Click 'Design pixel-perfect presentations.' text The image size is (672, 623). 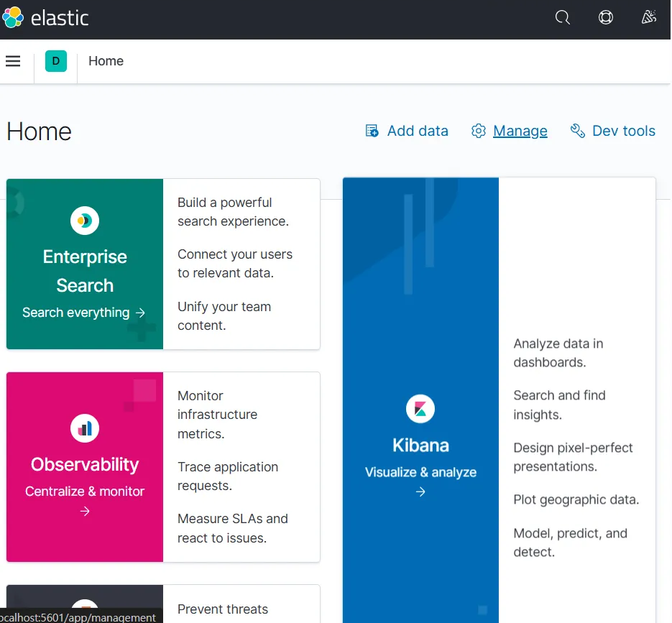click(x=573, y=457)
